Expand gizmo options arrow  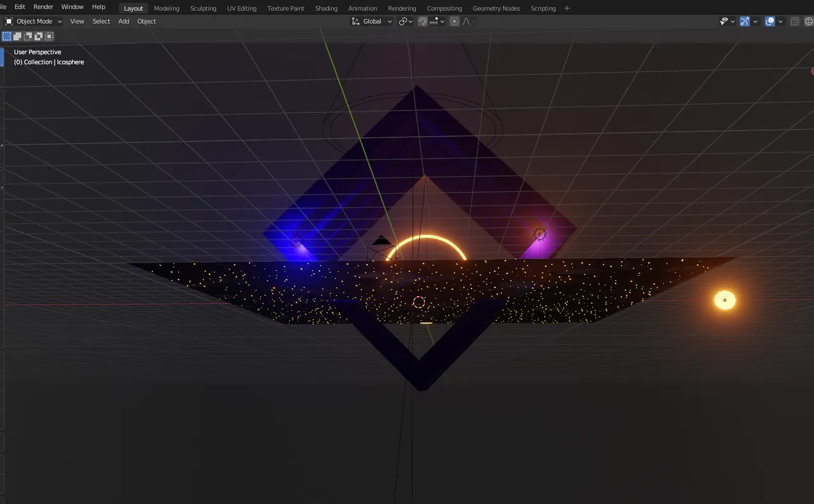pyautogui.click(x=755, y=21)
